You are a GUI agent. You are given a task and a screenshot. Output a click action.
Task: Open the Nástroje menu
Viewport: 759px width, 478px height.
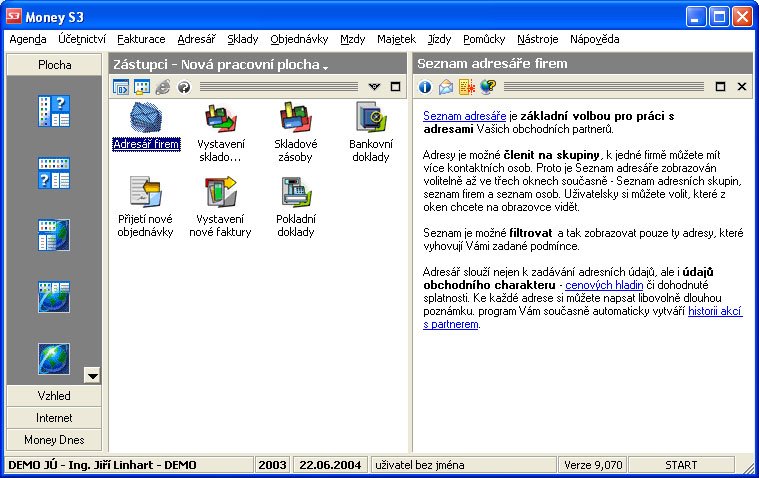(x=537, y=39)
